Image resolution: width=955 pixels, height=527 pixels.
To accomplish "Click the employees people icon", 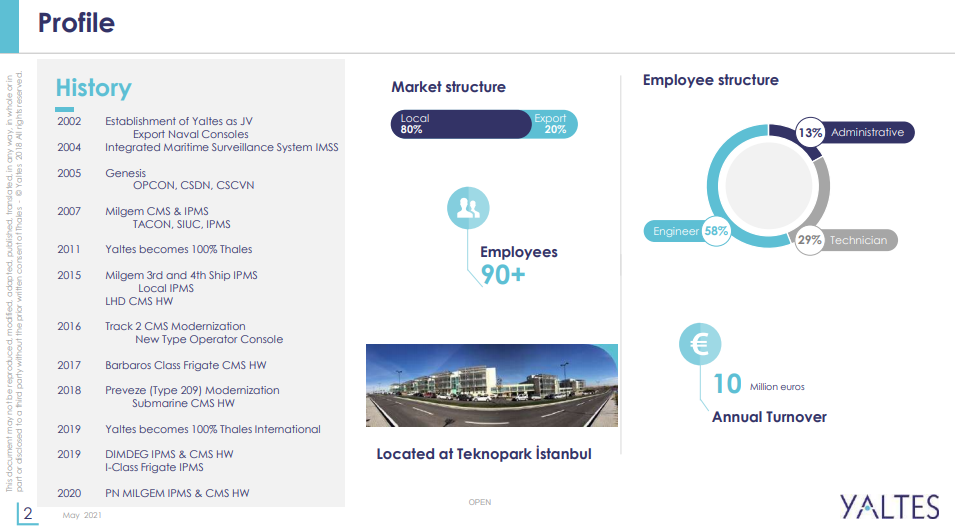I will tap(467, 208).
